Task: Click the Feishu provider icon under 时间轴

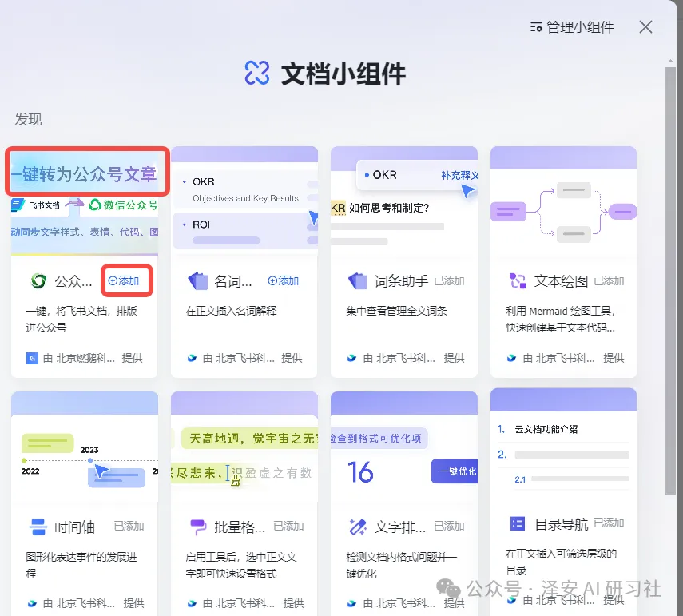Action: tap(32, 603)
